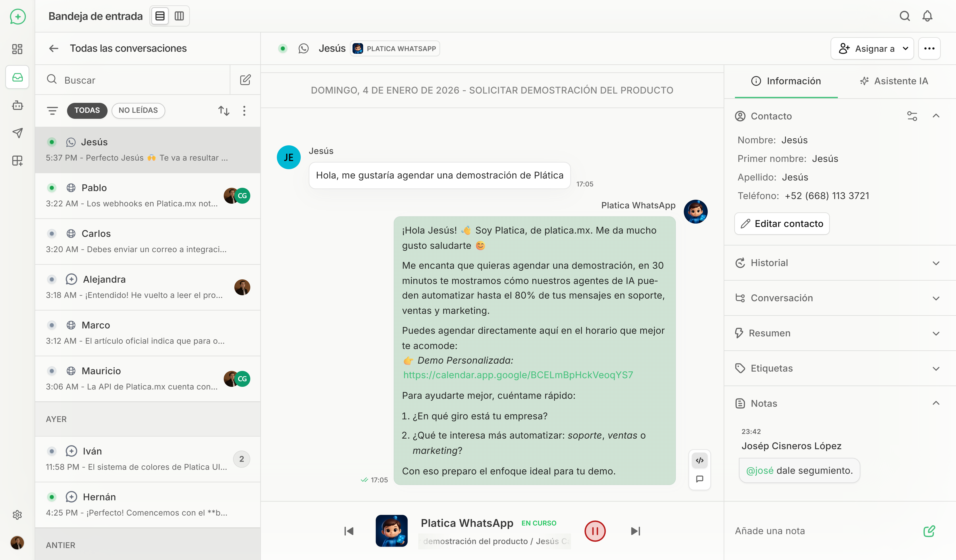956x560 pixels.
Task: Select the paper plane campaigns icon in sidebar
Action: pyautogui.click(x=17, y=133)
